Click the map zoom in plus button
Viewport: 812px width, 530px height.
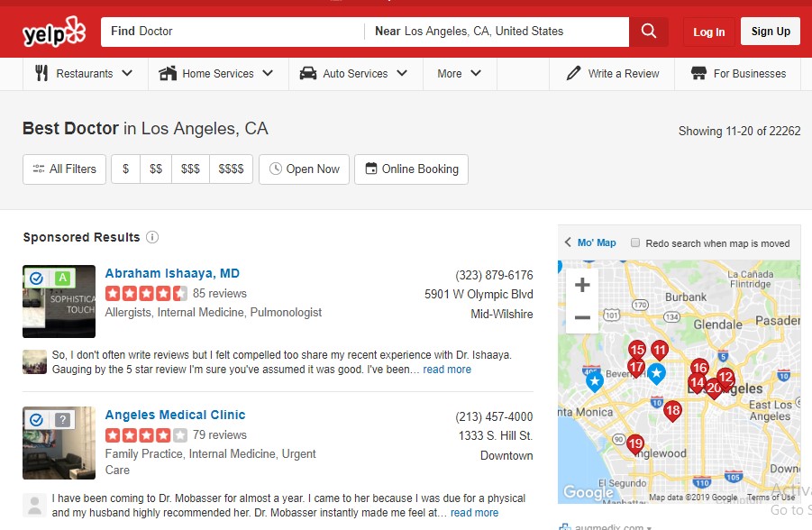[582, 286]
